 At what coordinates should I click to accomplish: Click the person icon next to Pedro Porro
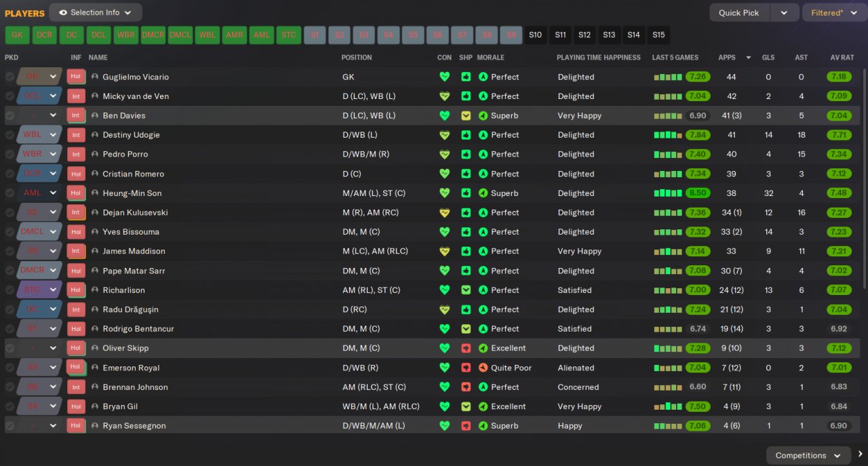click(x=95, y=154)
